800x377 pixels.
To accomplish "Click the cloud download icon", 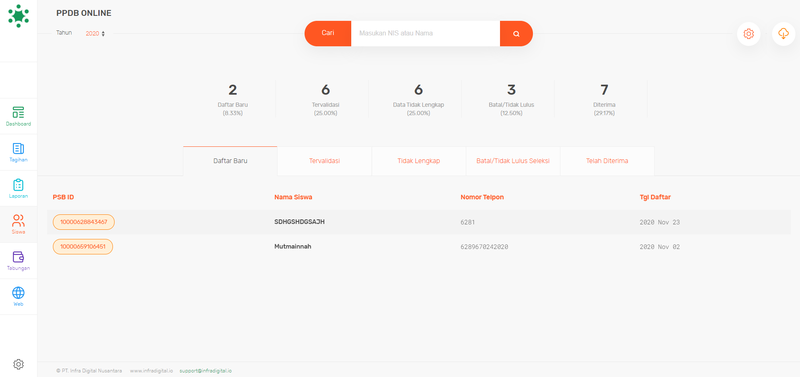I will point(783,34).
